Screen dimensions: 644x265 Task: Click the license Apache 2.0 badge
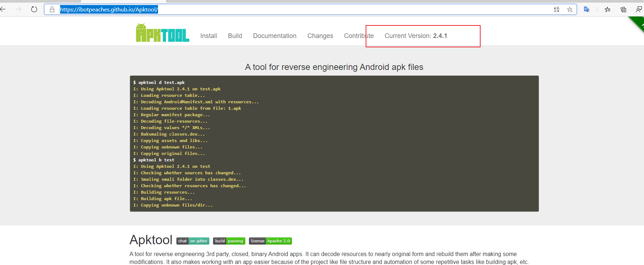[x=270, y=241]
